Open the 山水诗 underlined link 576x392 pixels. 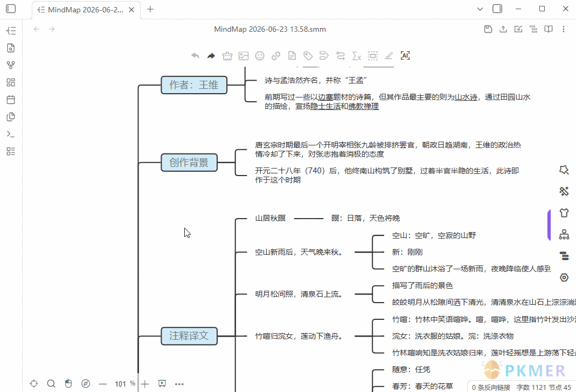(x=466, y=97)
